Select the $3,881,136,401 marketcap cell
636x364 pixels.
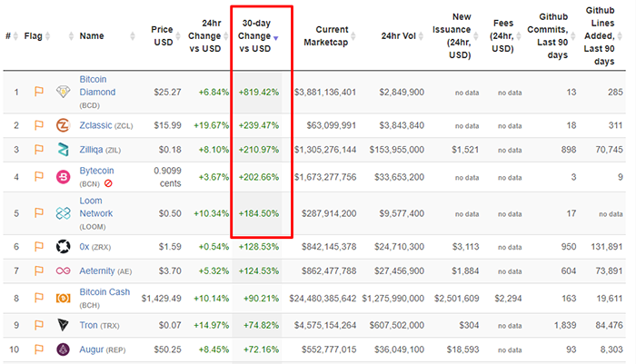pos(325,92)
